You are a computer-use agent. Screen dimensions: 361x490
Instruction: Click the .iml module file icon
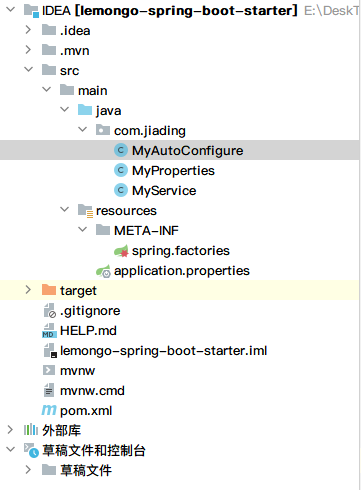click(50, 351)
